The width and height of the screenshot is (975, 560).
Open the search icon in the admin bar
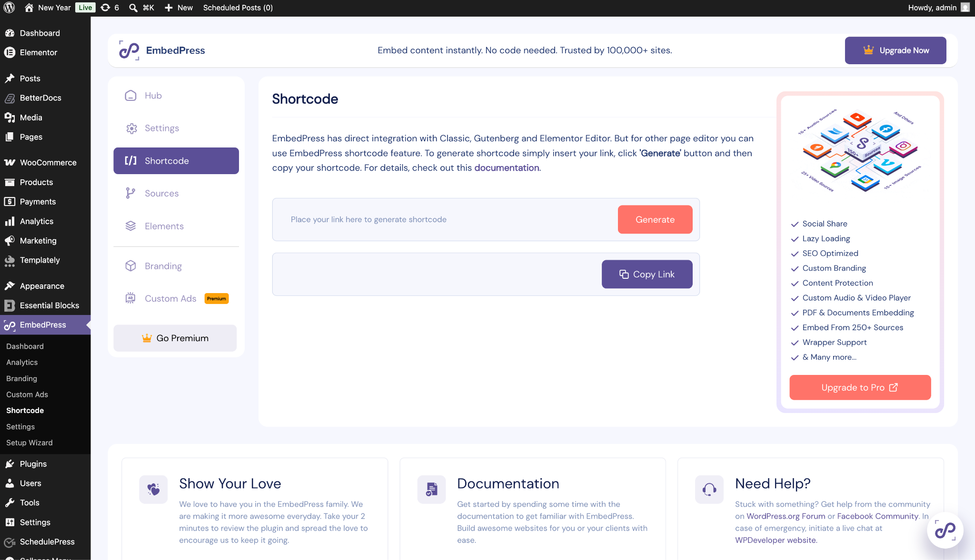(133, 8)
